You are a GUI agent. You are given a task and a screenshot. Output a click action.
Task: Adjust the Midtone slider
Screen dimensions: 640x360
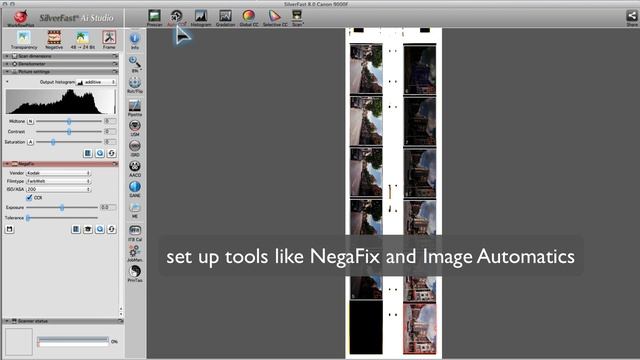click(x=69, y=121)
